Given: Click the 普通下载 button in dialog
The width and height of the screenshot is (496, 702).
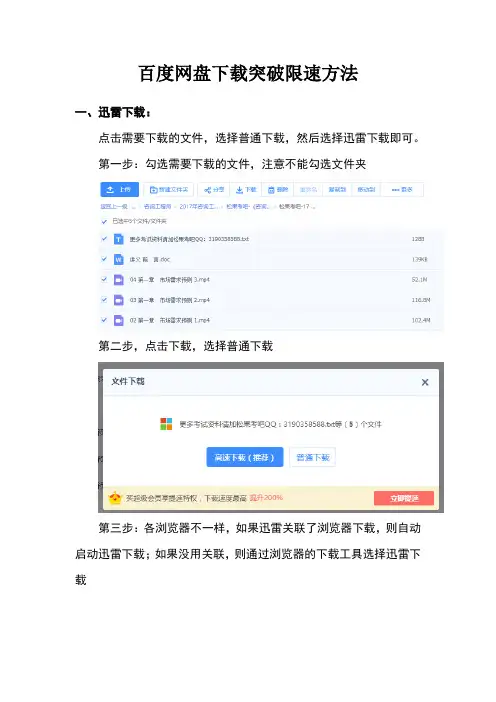Looking at the screenshot, I should (312, 457).
